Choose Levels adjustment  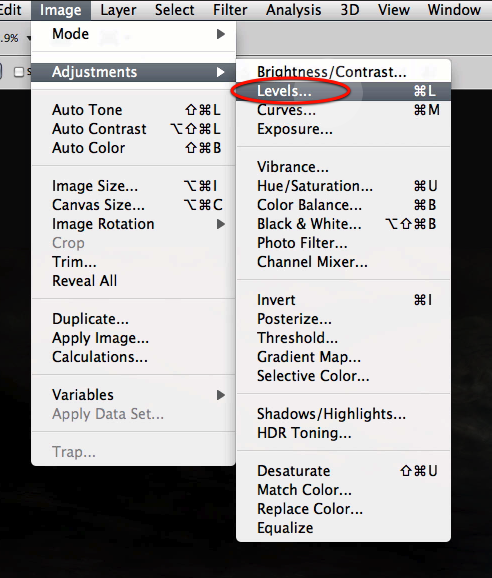tap(343, 91)
